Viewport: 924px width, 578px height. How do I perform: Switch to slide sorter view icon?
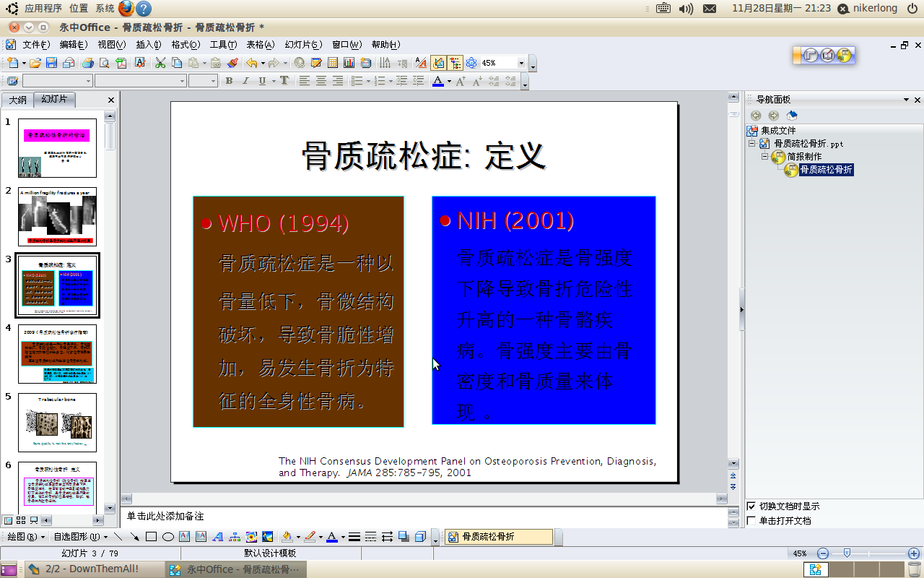click(x=21, y=520)
